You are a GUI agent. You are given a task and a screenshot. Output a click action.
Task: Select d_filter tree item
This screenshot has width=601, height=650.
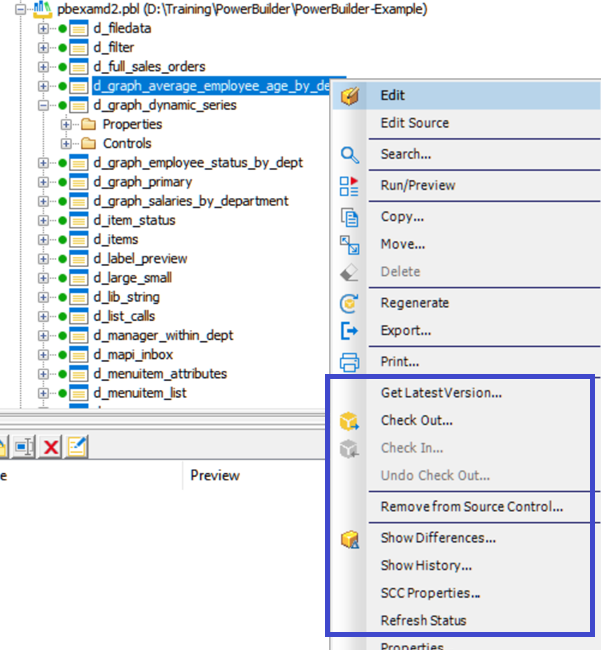114,48
